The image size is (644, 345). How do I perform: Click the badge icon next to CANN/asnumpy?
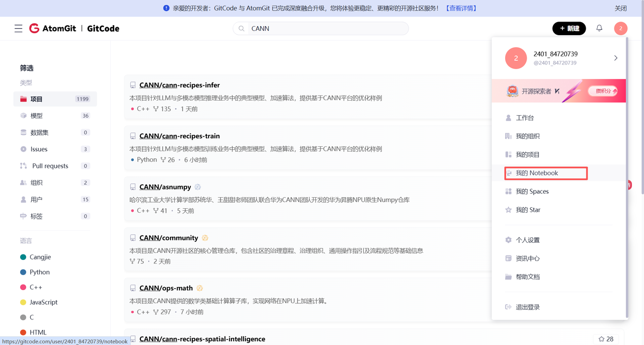click(x=198, y=187)
